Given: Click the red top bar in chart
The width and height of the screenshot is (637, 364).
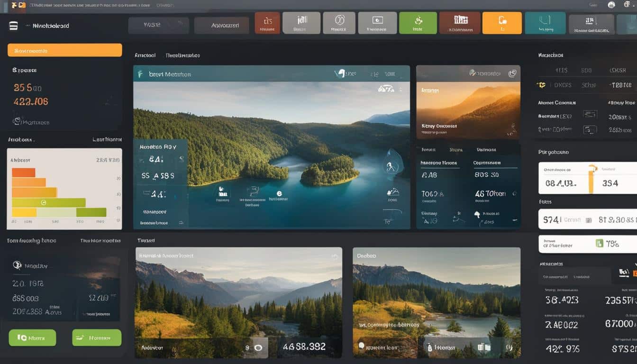Looking at the screenshot, I should [x=23, y=172].
